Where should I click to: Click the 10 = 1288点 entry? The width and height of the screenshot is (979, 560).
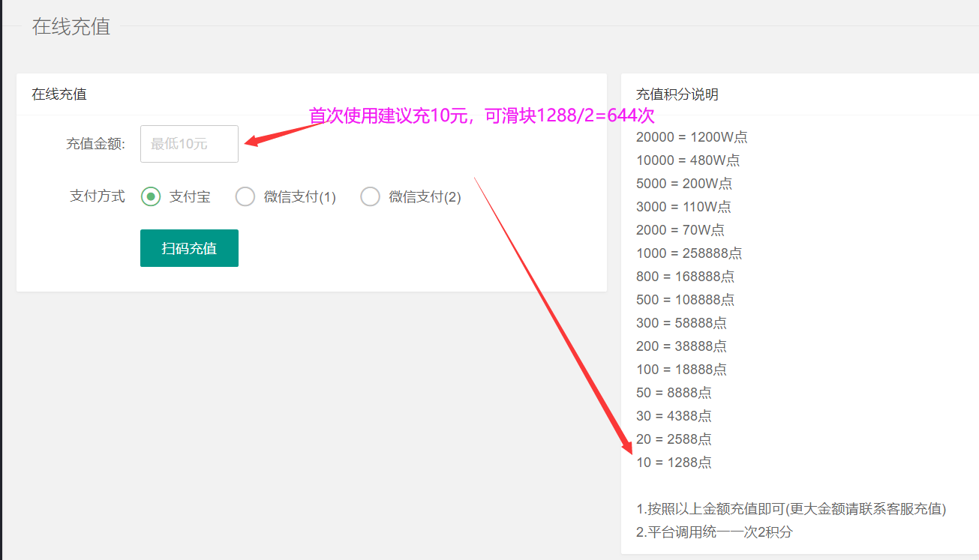674,463
